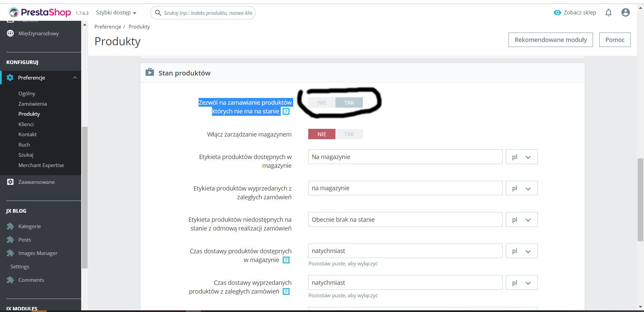Open JX Blog Kategorie
Viewport: 644px width, 312px height.
point(30,226)
